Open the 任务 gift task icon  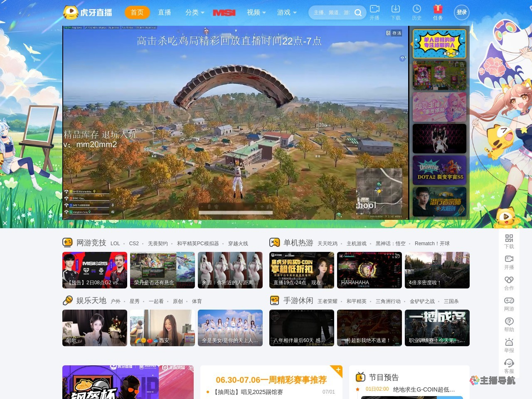[x=438, y=9]
